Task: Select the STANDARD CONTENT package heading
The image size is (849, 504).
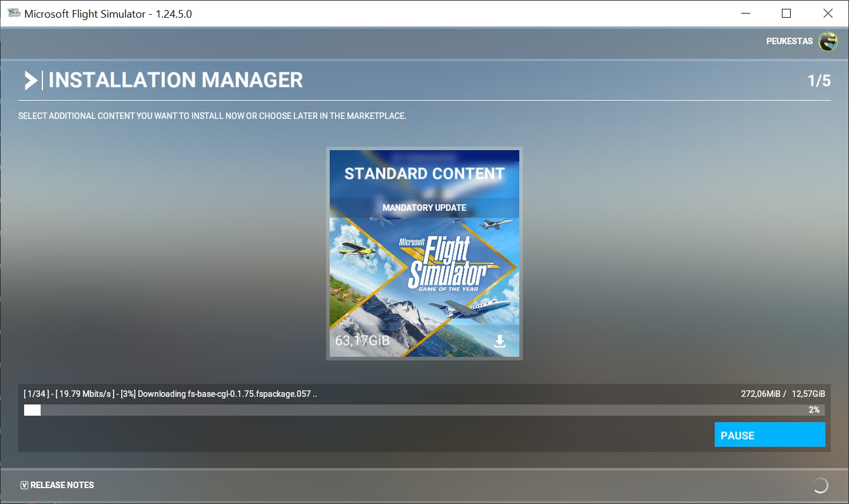Action: point(424,174)
